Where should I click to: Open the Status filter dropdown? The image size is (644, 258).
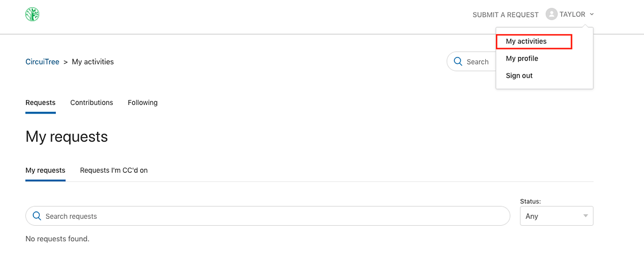click(555, 216)
